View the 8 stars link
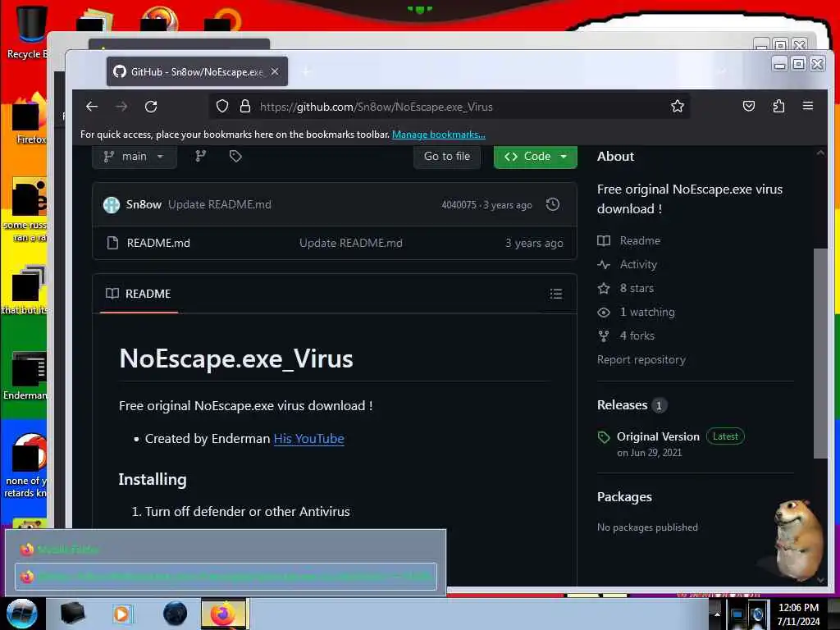Screen dimensions: 840x630 pos(637,288)
